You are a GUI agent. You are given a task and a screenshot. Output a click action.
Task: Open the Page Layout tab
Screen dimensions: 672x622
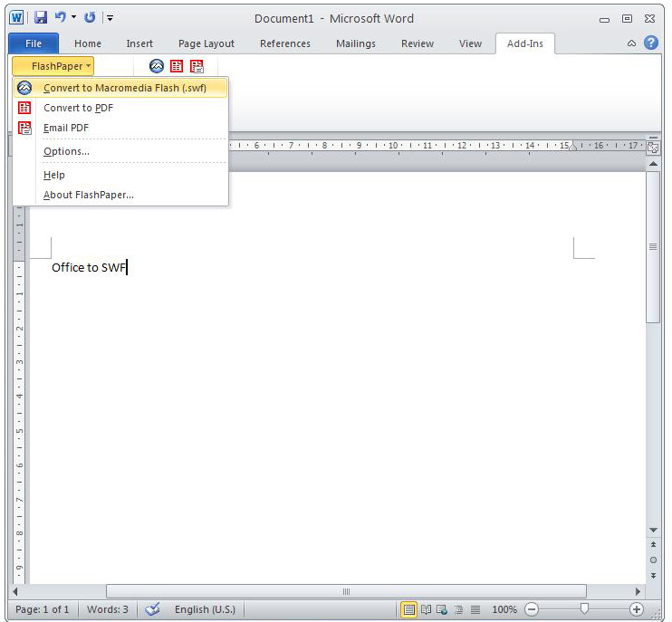click(206, 43)
